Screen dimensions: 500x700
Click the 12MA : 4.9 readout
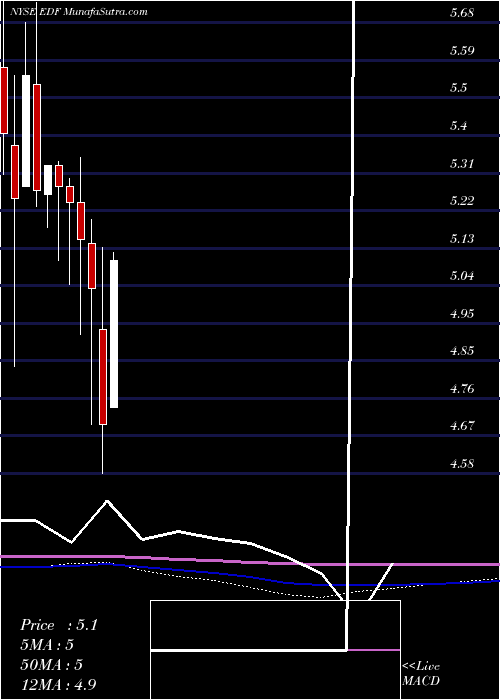[59, 684]
